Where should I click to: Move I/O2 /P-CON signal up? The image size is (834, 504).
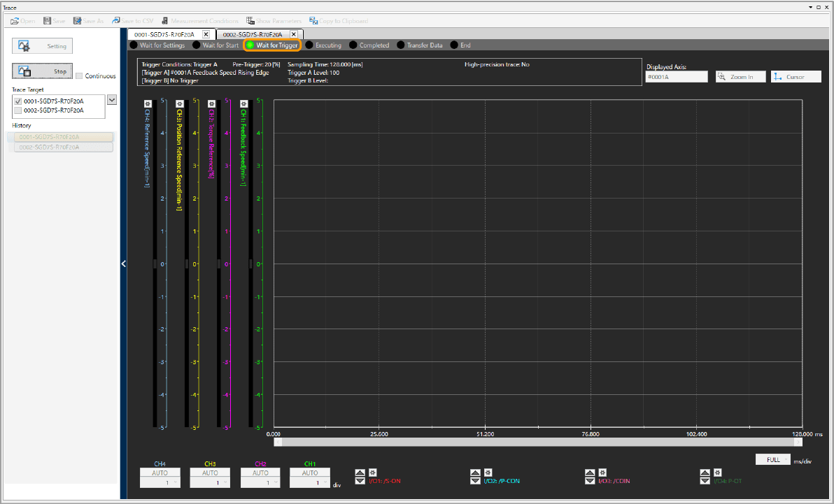tap(476, 473)
